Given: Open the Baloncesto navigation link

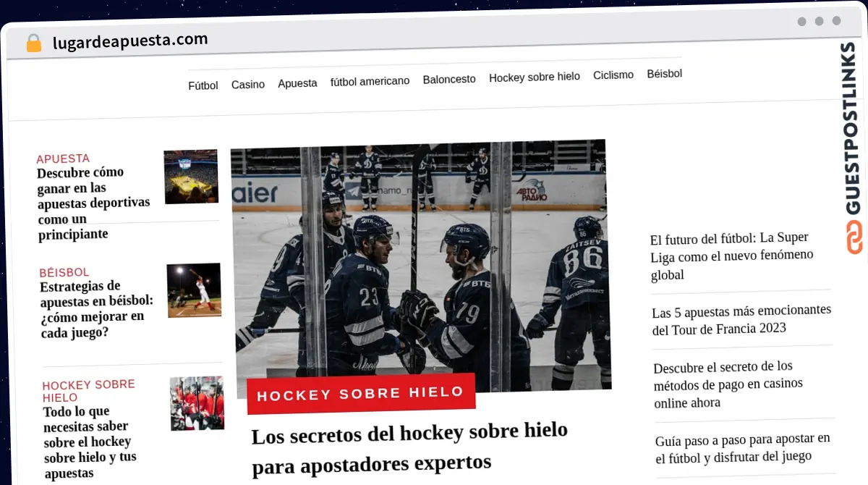Looking at the screenshot, I should click(x=449, y=79).
